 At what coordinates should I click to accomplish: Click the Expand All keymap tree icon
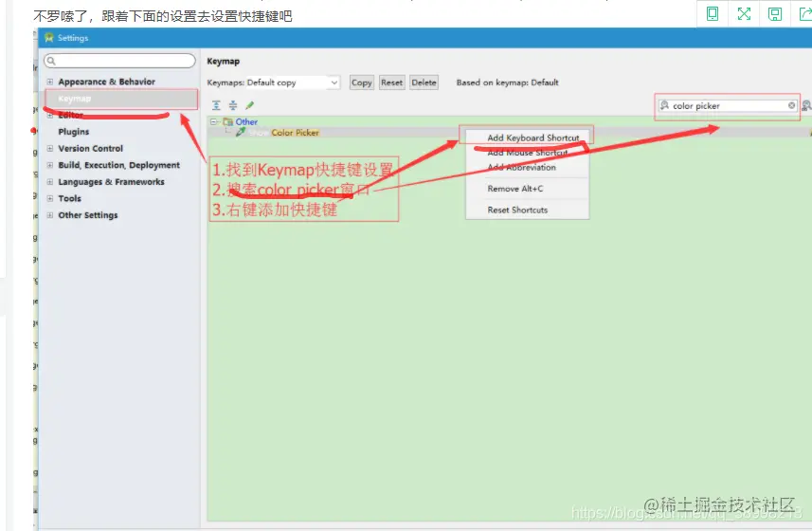click(x=216, y=105)
